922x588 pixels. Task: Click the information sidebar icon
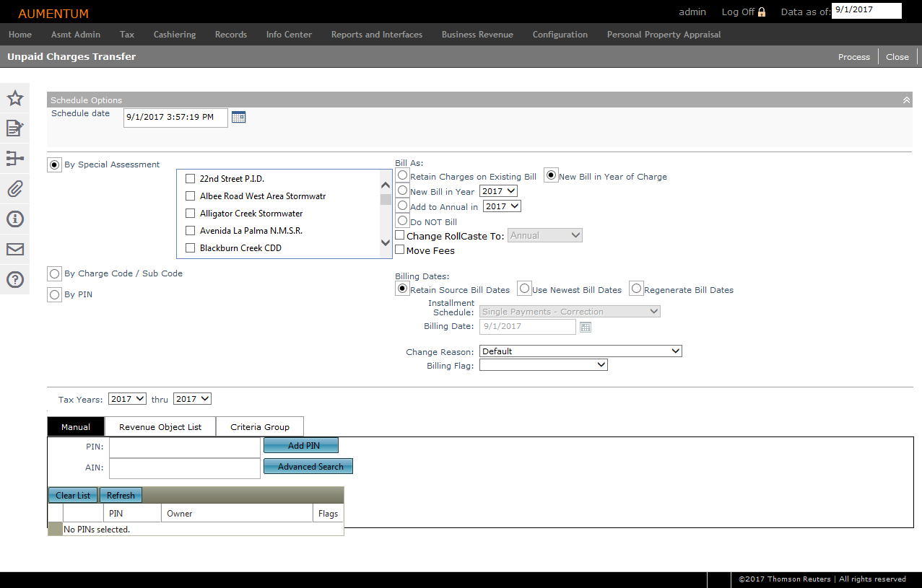(15, 219)
